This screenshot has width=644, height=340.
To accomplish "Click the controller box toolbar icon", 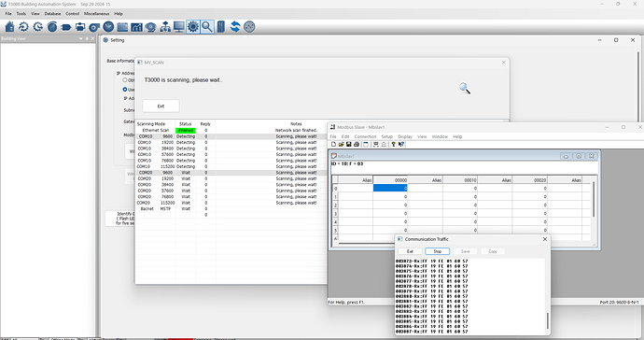I will [80, 27].
